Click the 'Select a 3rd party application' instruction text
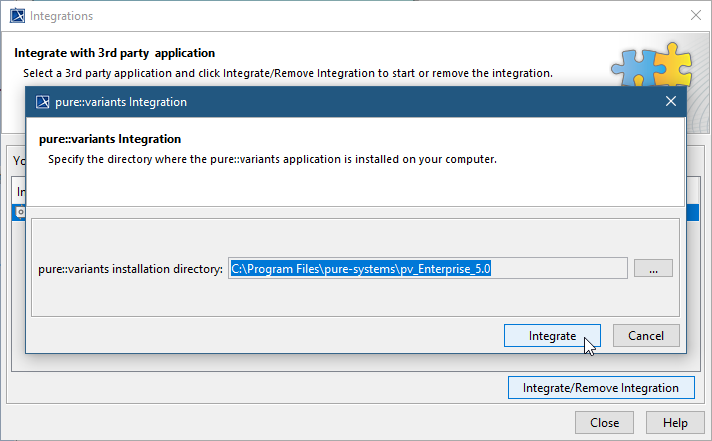 click(288, 73)
